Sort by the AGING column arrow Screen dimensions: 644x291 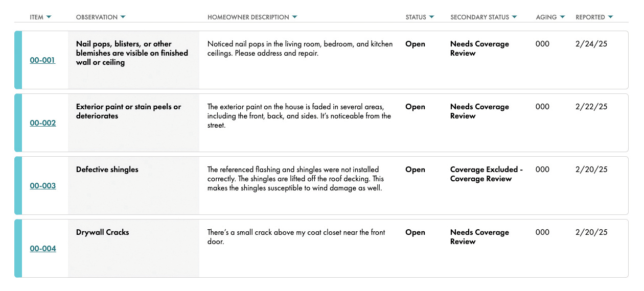(562, 17)
